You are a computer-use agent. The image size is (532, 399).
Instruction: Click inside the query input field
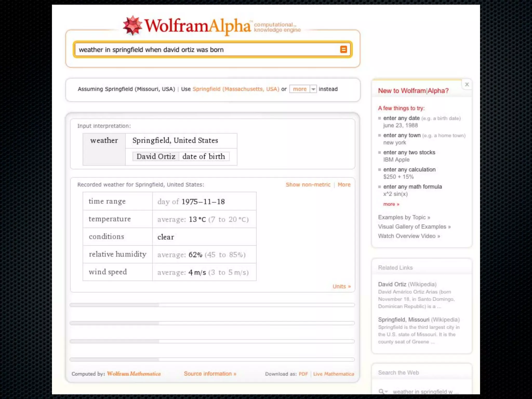[x=203, y=50]
